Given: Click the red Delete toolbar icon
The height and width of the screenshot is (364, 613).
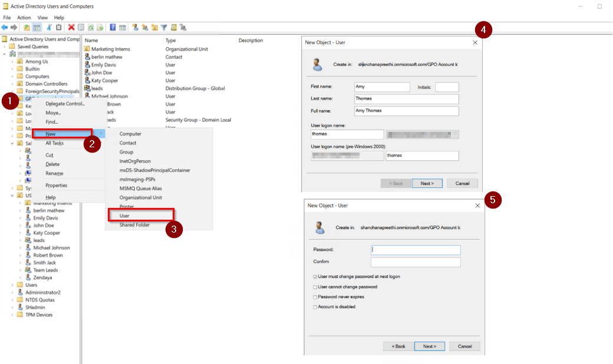Looking at the screenshot, I should (x=71, y=27).
